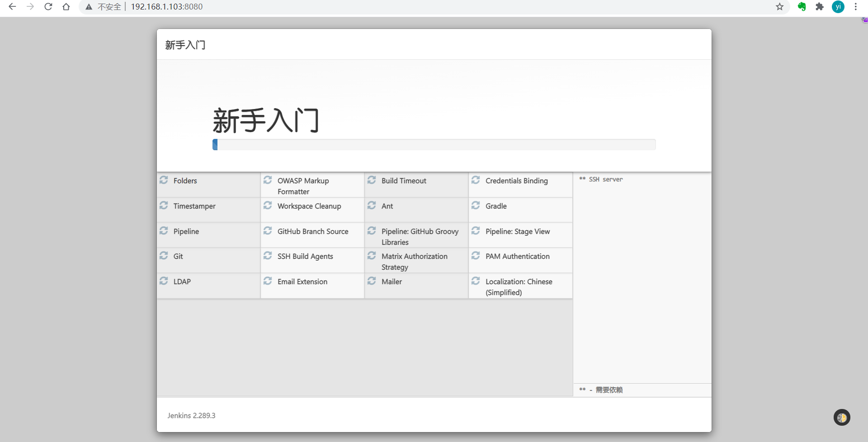Screen dimensions: 868x442
Task: Click the Build Timeout label
Action: pyautogui.click(x=404, y=181)
